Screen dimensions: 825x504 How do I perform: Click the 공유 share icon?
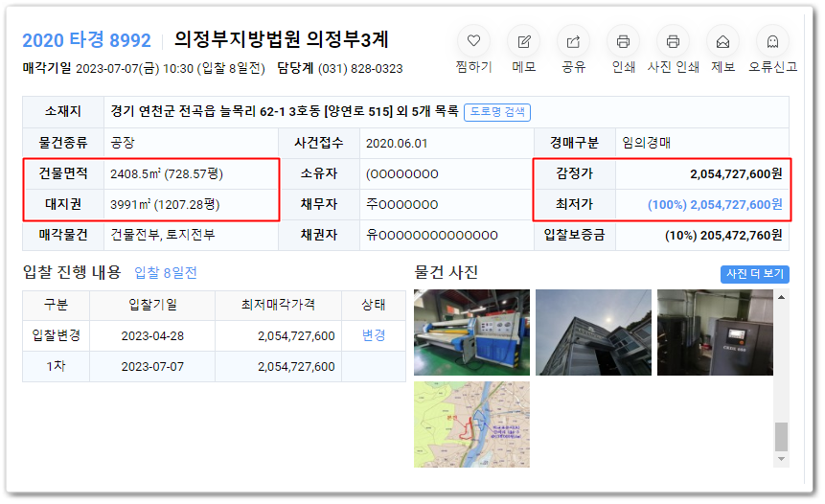point(573,41)
